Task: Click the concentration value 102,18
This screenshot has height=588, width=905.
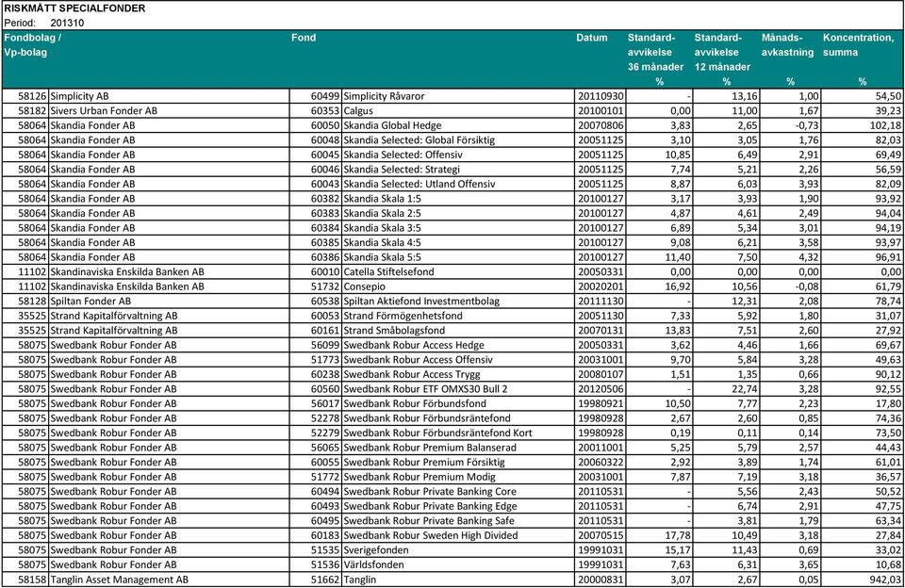Action: (x=885, y=125)
